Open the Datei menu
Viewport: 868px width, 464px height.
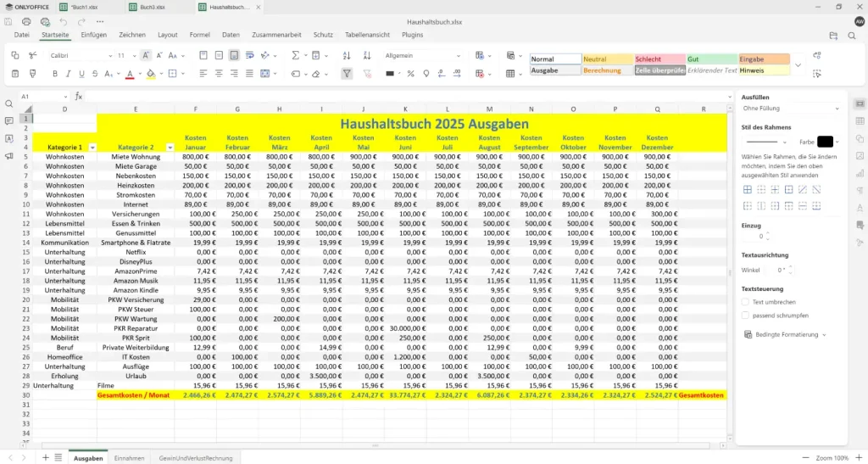[x=21, y=34]
